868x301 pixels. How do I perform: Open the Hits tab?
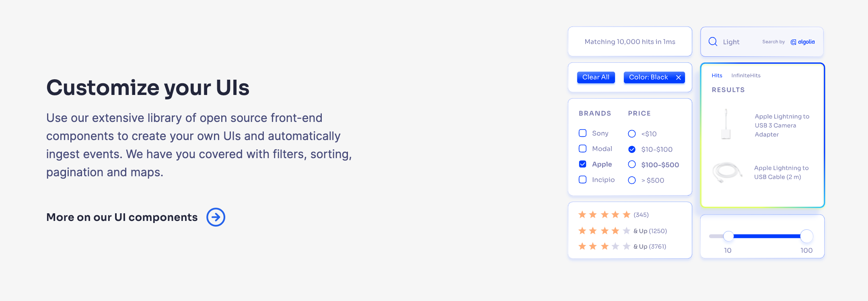pos(717,76)
